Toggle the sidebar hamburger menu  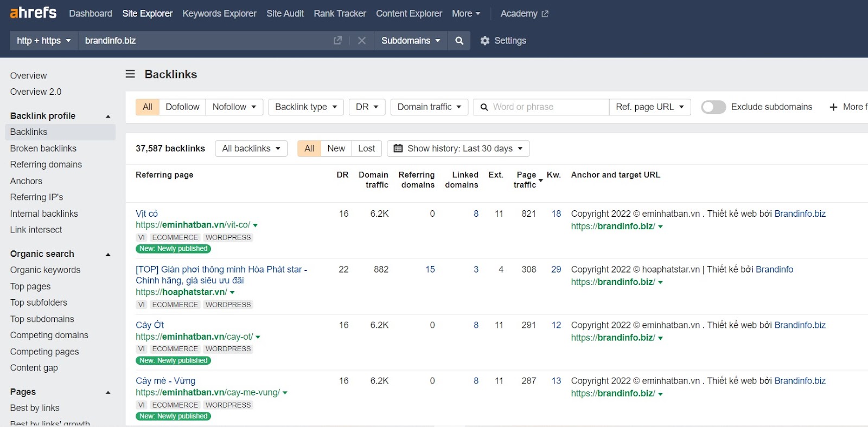(x=130, y=74)
